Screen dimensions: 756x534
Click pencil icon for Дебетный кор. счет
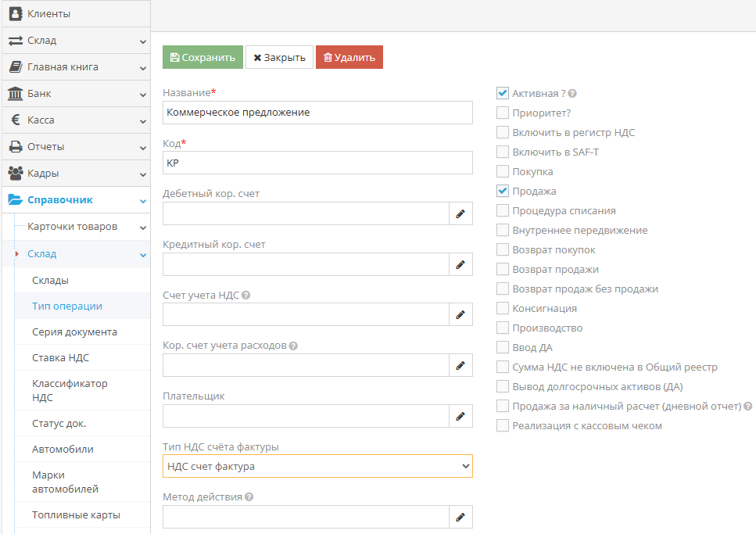(x=460, y=213)
